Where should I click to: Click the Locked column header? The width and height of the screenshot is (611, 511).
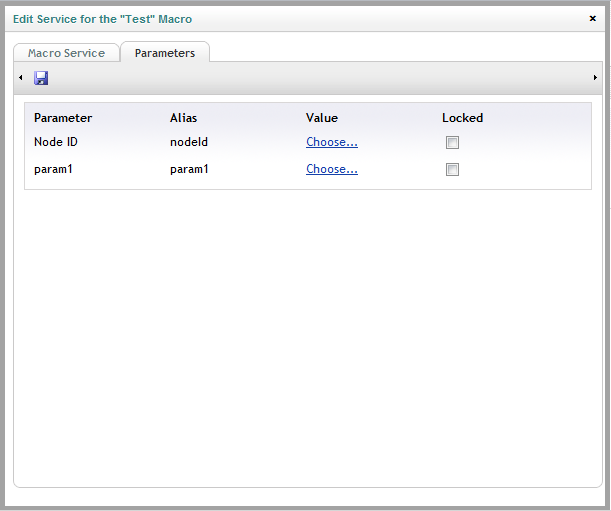pos(463,118)
